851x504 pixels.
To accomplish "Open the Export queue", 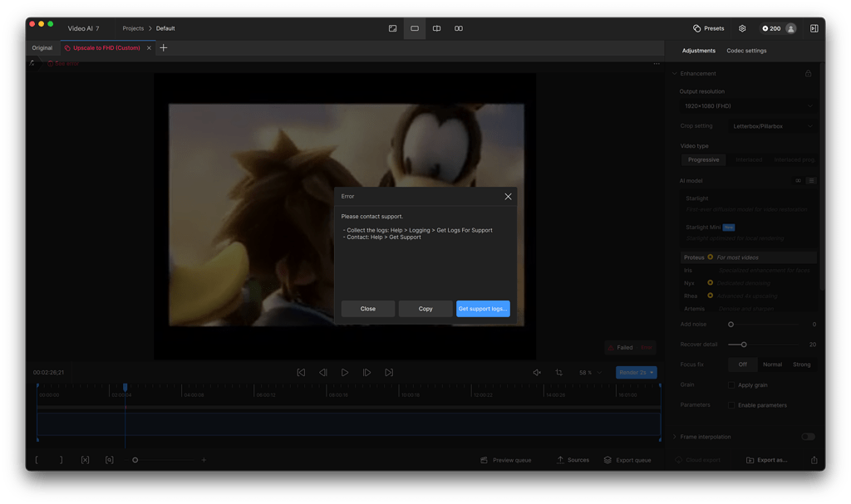I will [x=627, y=460].
